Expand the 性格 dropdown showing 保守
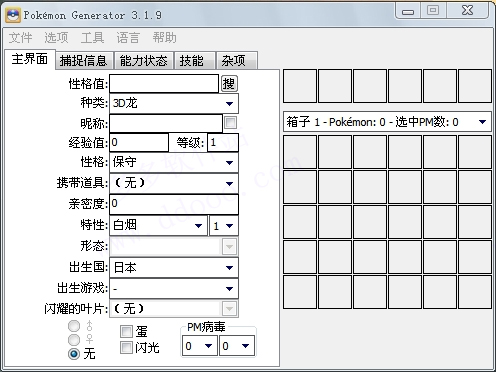Screen dimensions: 496x372 click(x=174, y=162)
